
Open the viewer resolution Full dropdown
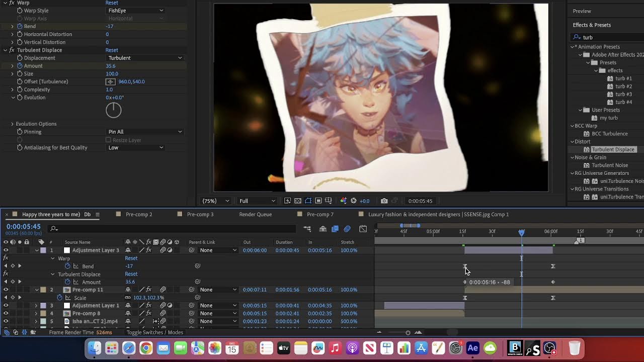click(x=257, y=201)
